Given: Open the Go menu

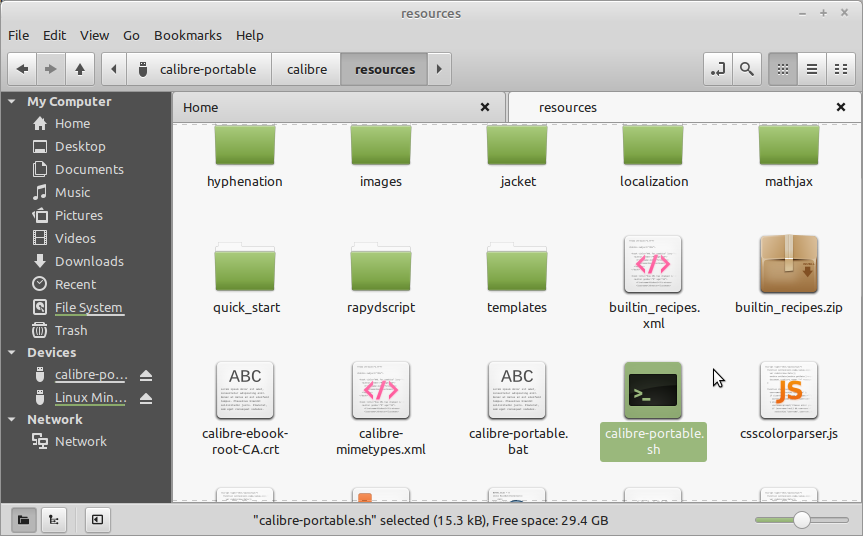Looking at the screenshot, I should 131,36.
